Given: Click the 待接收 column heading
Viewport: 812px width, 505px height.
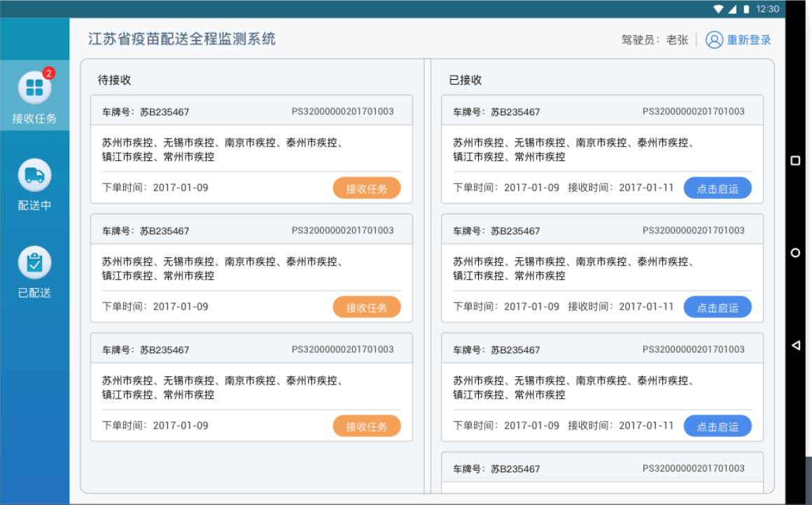Looking at the screenshot, I should pyautogui.click(x=114, y=80).
